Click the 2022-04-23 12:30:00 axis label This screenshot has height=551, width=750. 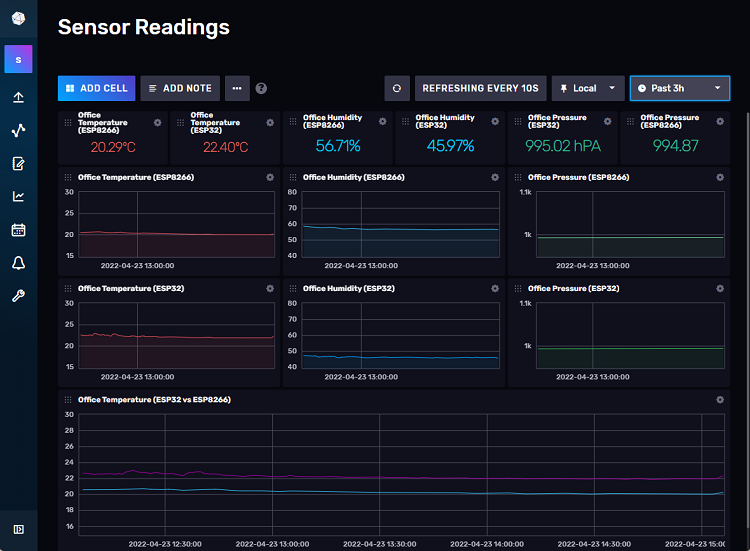(165, 544)
